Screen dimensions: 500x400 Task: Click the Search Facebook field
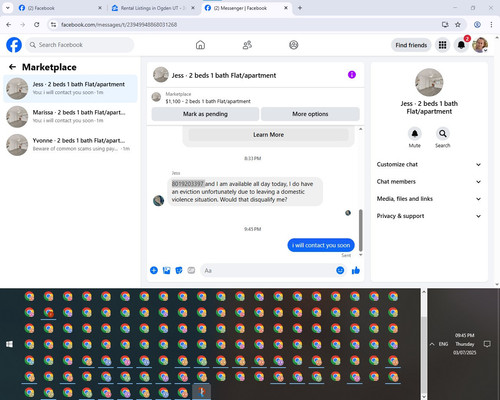point(80,45)
